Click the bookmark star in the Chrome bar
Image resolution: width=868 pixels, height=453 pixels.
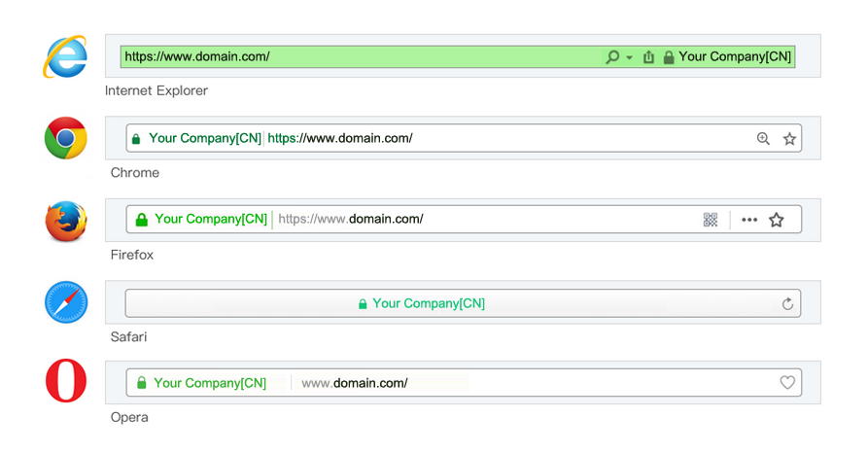click(789, 138)
